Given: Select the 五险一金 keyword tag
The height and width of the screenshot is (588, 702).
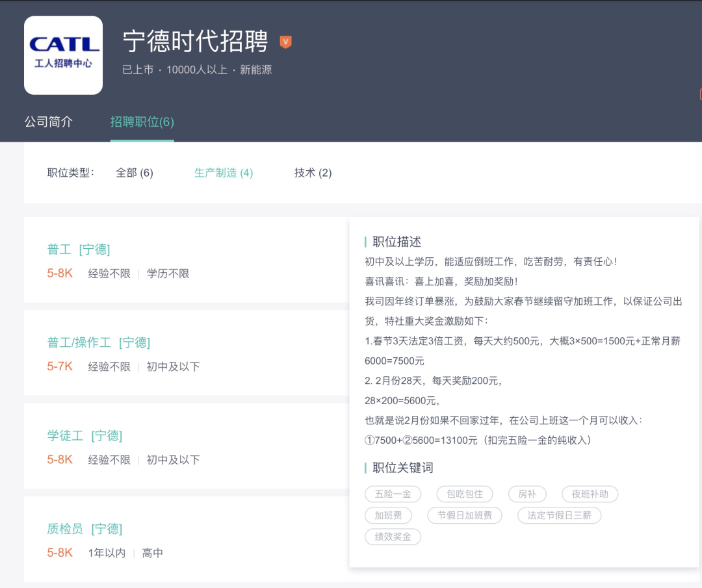Looking at the screenshot, I should tap(393, 494).
